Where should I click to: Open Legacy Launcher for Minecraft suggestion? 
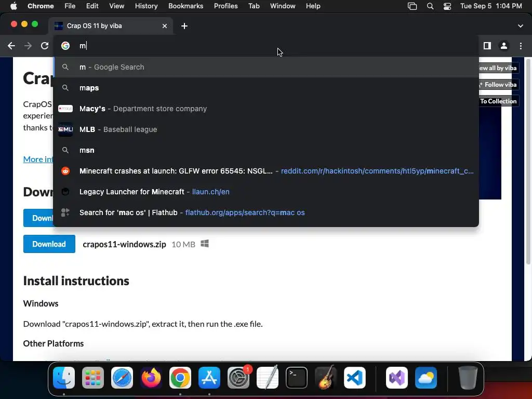click(x=266, y=192)
